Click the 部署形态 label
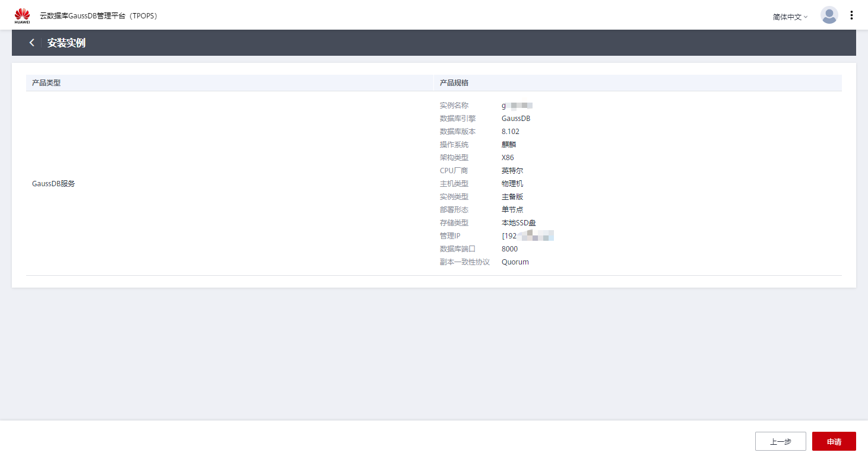This screenshot has width=868, height=462. coord(454,210)
